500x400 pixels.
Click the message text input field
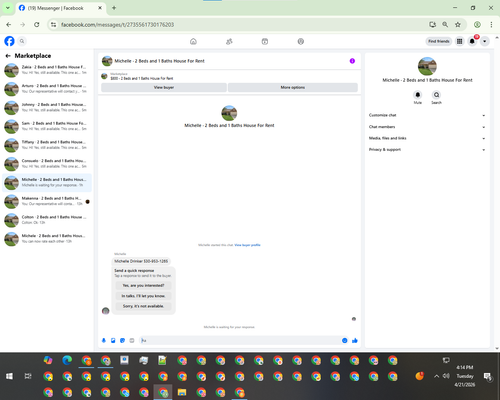pyautogui.click(x=240, y=340)
